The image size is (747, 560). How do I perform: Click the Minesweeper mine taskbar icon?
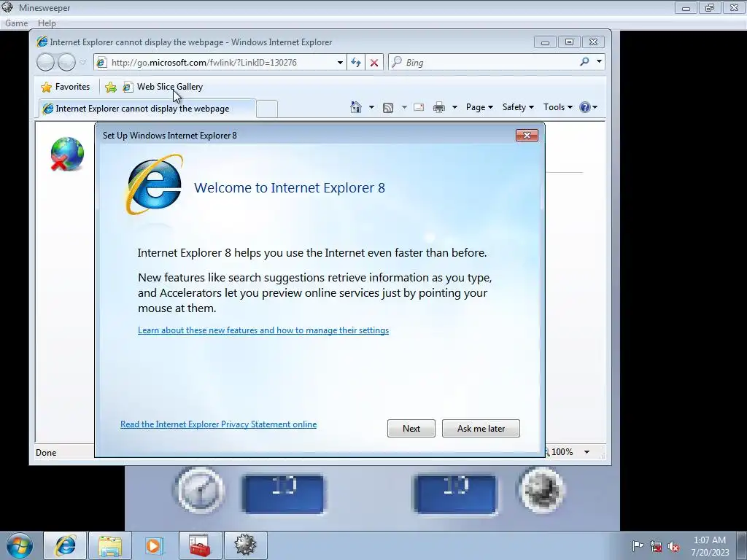click(245, 545)
